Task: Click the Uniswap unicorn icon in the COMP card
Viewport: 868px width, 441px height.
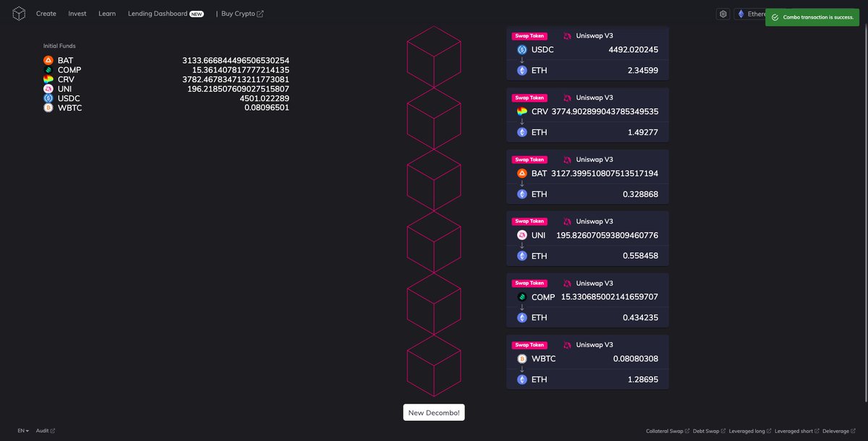Action: pos(567,283)
